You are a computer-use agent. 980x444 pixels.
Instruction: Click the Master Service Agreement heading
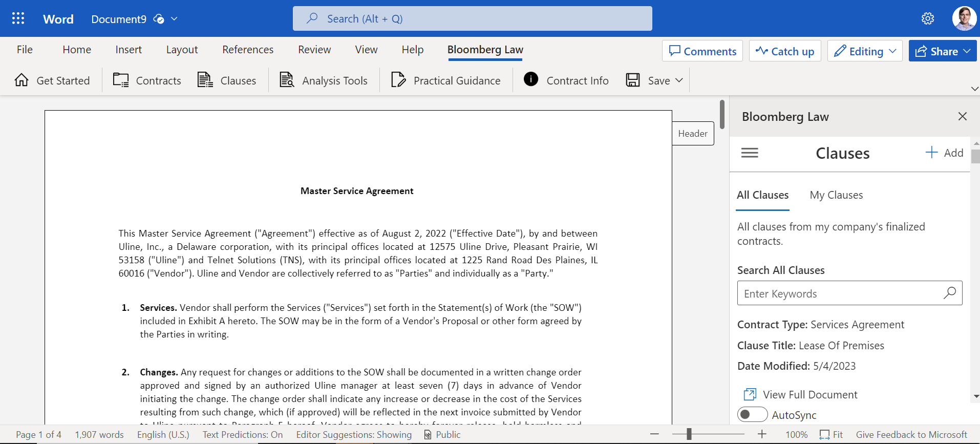[x=357, y=191]
